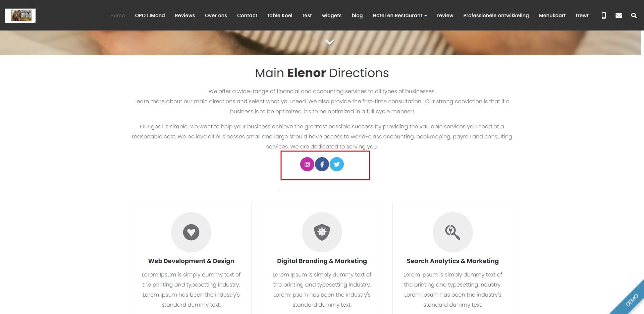
Task: Click the mobile phone icon in header
Action: [604, 15]
